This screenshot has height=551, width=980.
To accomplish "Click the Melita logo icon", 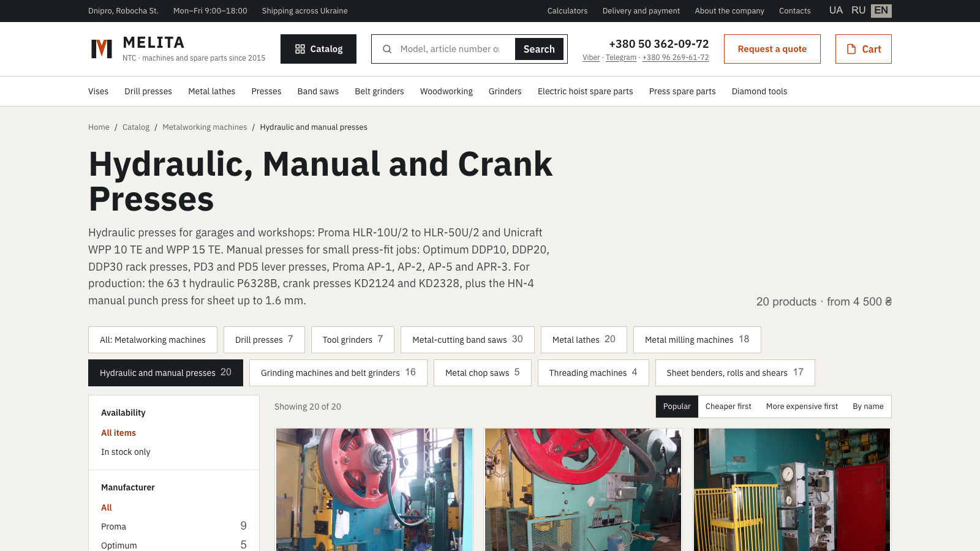I will 102,49.
